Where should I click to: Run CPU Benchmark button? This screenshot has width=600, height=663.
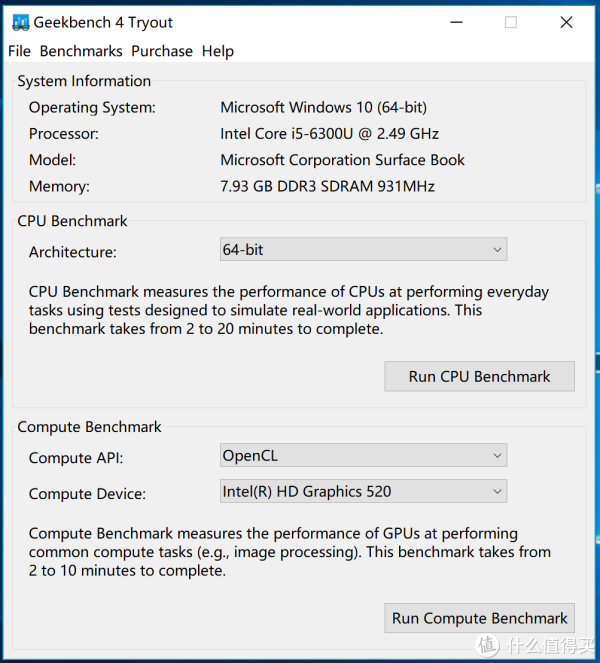479,376
